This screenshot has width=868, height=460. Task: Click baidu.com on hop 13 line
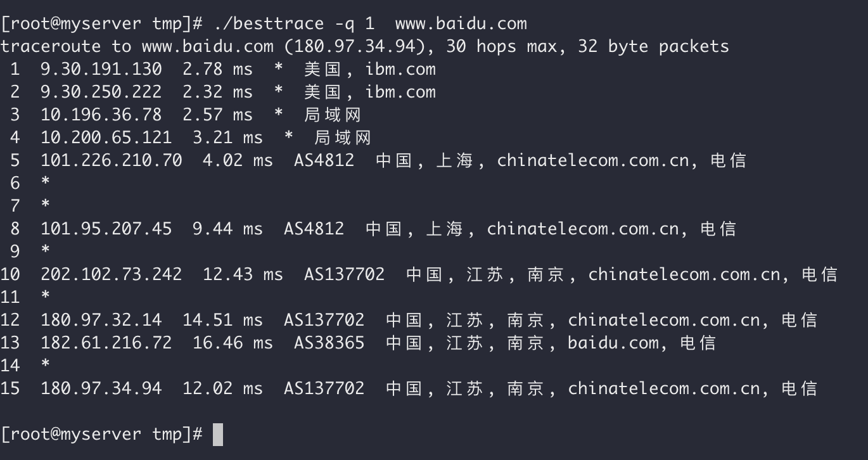[613, 343]
